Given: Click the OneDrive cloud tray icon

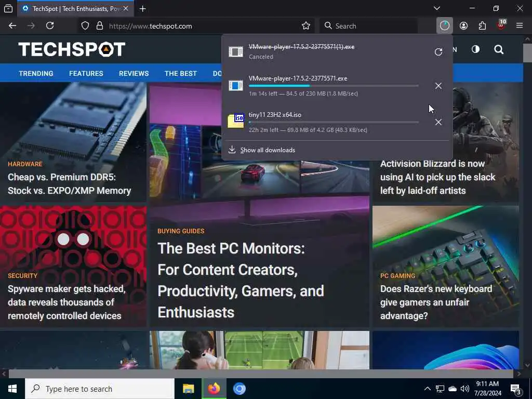Looking at the screenshot, I should coord(453,389).
